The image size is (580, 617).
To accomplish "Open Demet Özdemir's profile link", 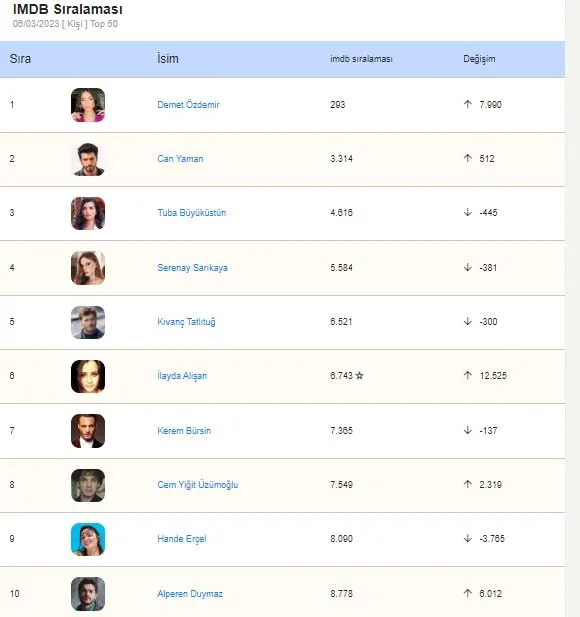I will [x=188, y=105].
